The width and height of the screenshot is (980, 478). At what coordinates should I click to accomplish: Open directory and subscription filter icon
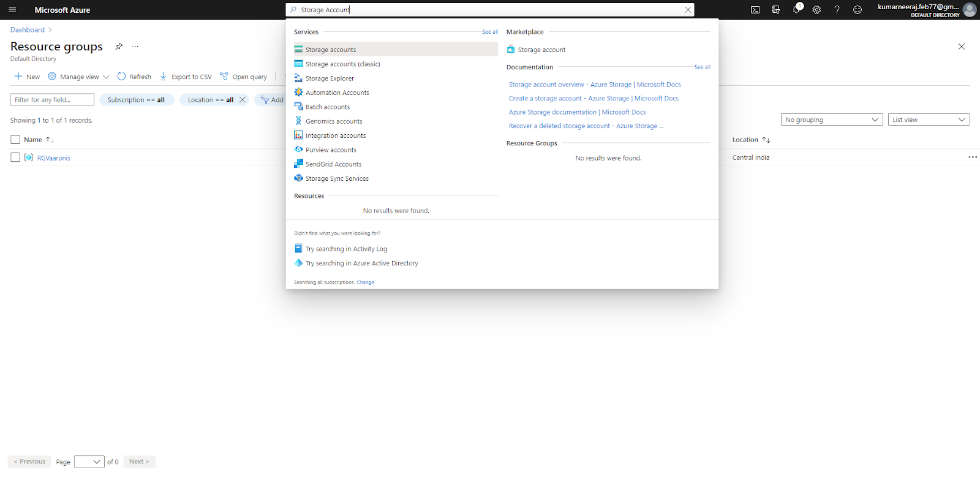(x=776, y=10)
